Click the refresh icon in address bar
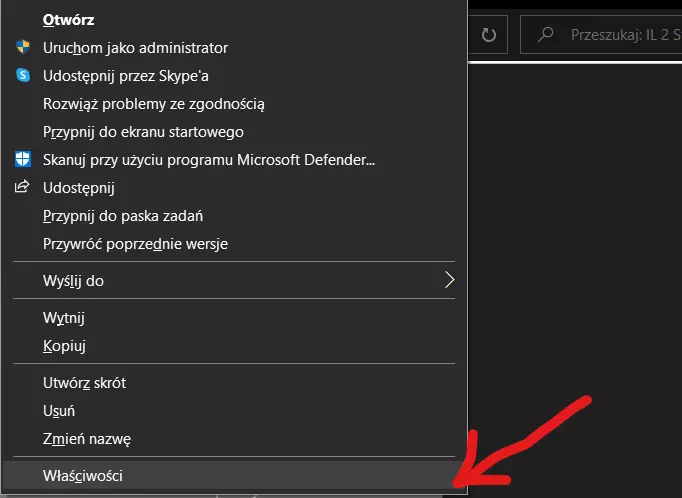 pyautogui.click(x=489, y=35)
